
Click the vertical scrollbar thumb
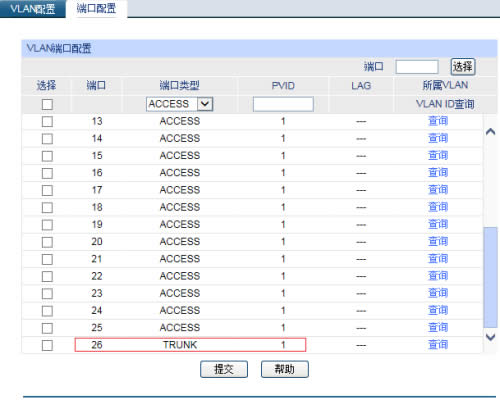tap(490, 277)
